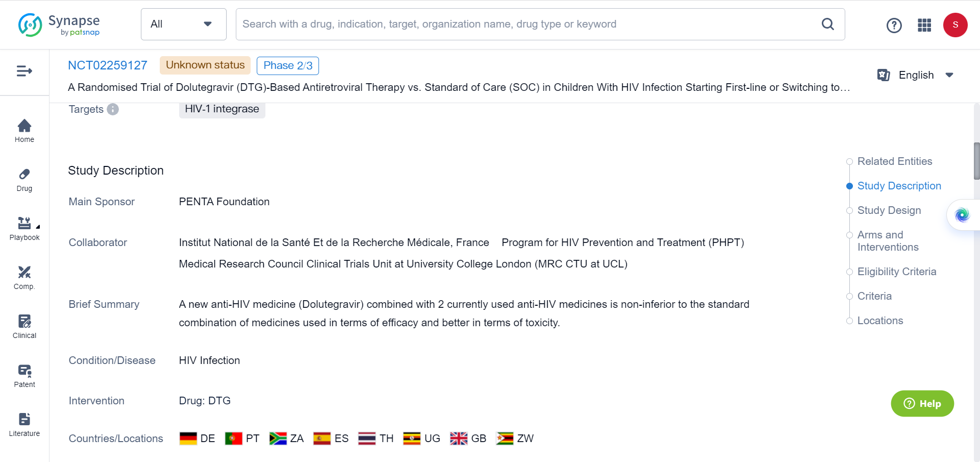Image resolution: width=980 pixels, height=462 pixels.
Task: Open the NCT02259127 trial link
Action: [x=108, y=65]
